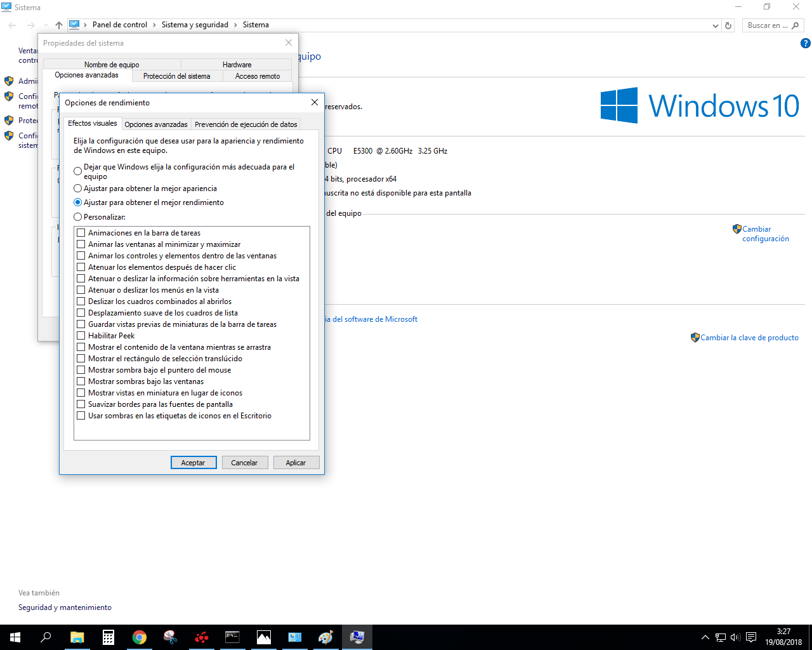Screen dimensions: 812x650
Task: Open Google Chrome from the taskbar
Action: point(139,637)
